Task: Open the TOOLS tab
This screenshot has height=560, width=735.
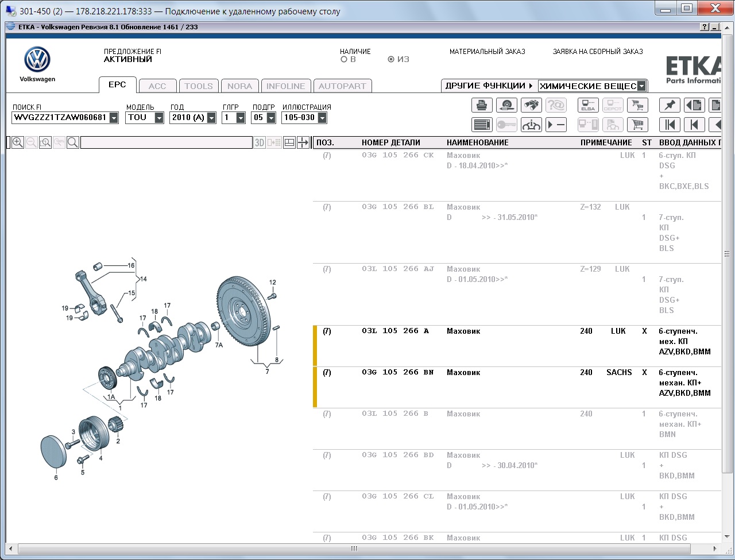Action: pos(199,86)
